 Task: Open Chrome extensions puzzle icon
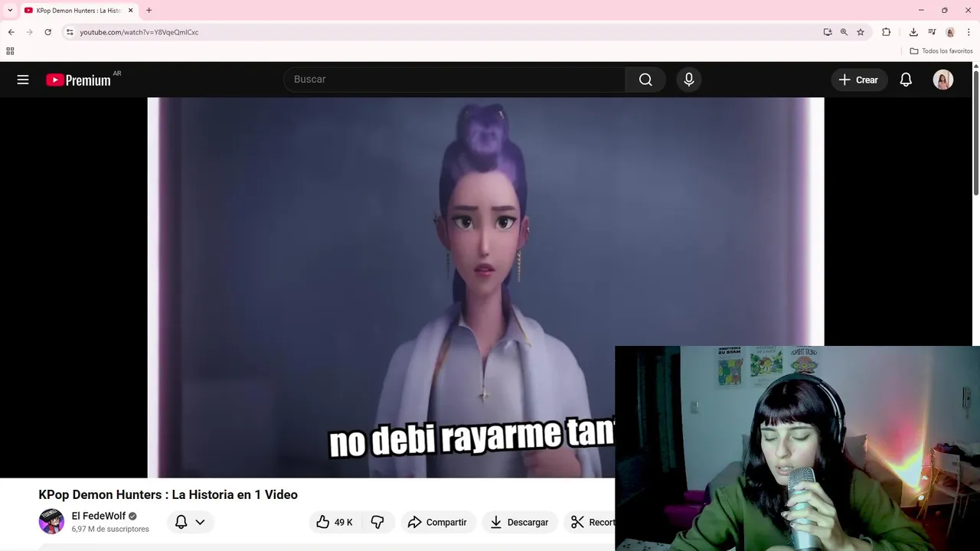coord(887,32)
